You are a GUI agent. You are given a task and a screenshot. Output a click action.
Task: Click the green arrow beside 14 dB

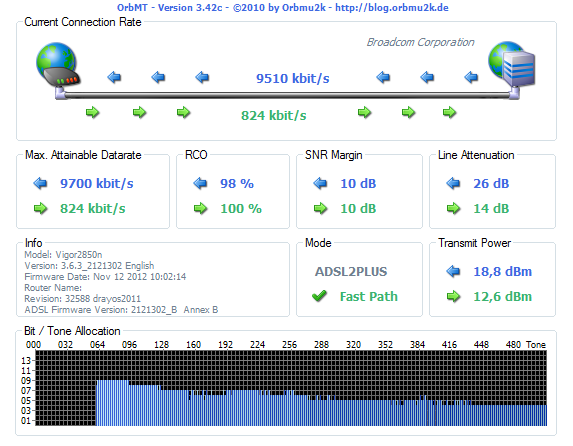[453, 209]
